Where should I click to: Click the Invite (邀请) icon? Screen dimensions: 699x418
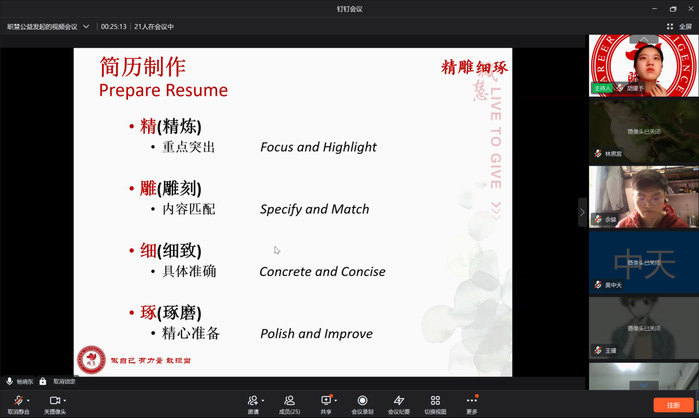point(253,400)
